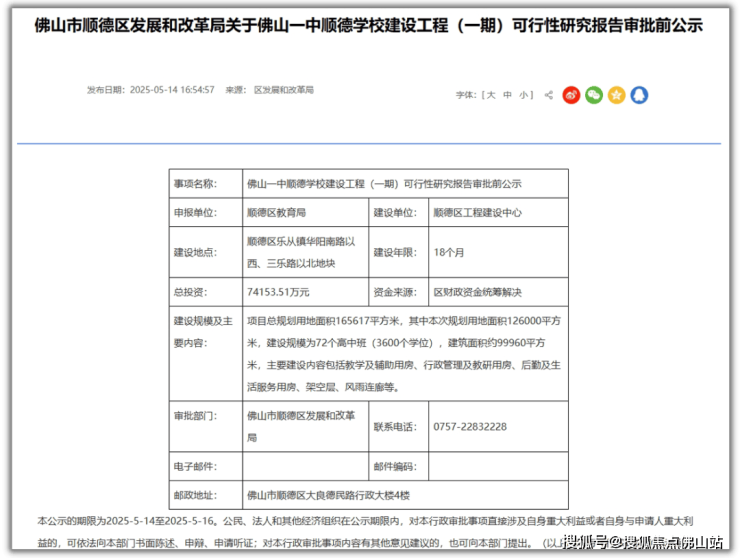Click the phone number 0757-22832228
Image resolution: width=740 pixels, height=558 pixels.
[470, 427]
